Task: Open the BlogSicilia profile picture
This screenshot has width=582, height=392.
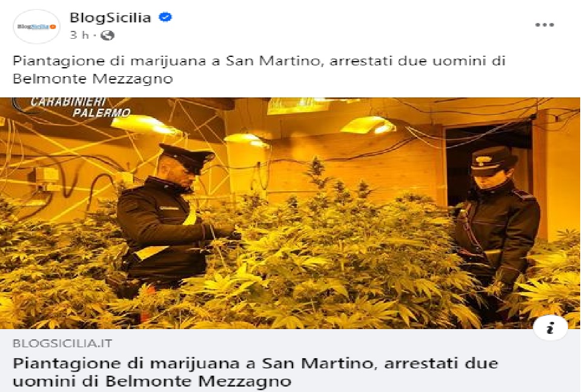Action: click(x=36, y=27)
